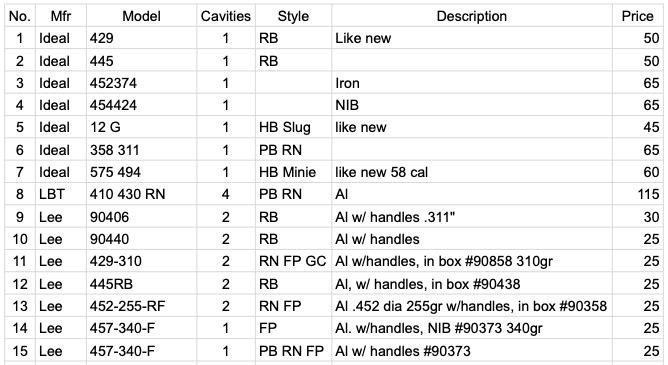
Task: Click the 445RB model cell
Action: point(141,284)
